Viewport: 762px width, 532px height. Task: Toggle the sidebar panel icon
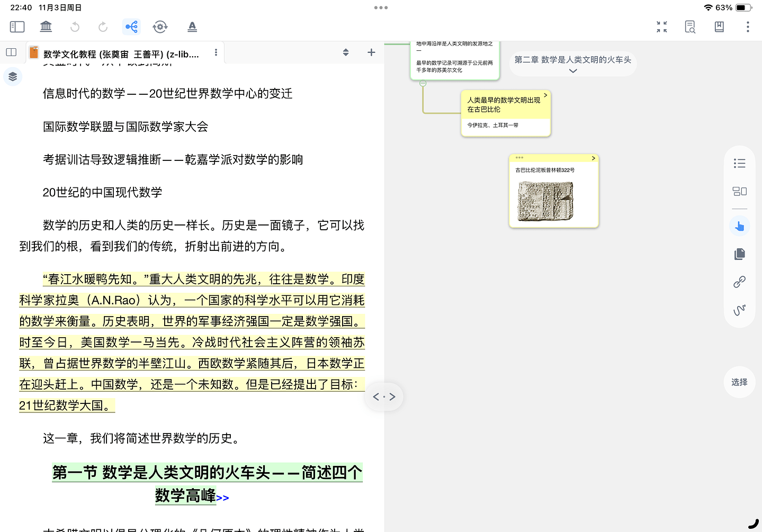click(x=17, y=26)
